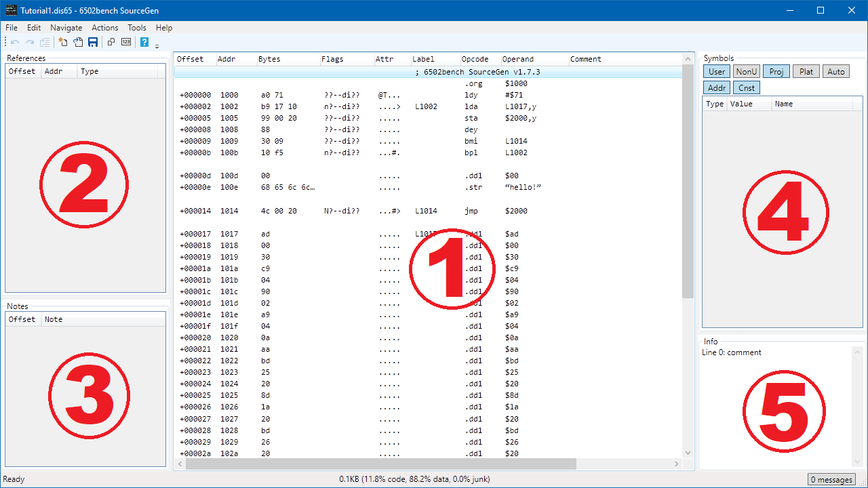Click the Flags column header
Image resolution: width=868 pixels, height=488 pixels.
pyautogui.click(x=347, y=59)
